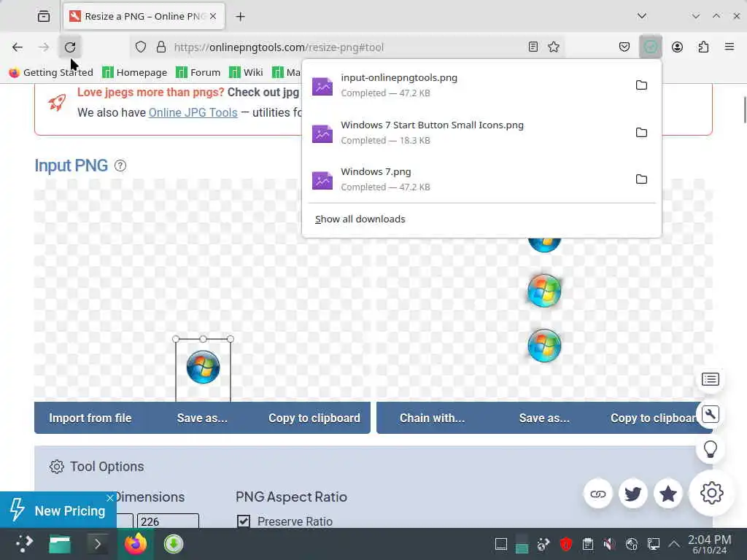
Task: Open the wrench tools button
Action: [711, 414]
